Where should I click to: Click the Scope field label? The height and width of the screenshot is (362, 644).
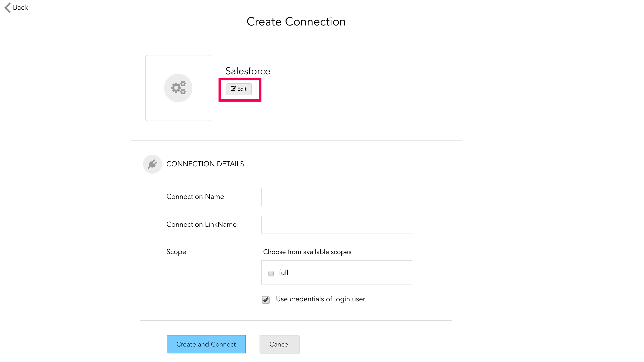point(176,252)
